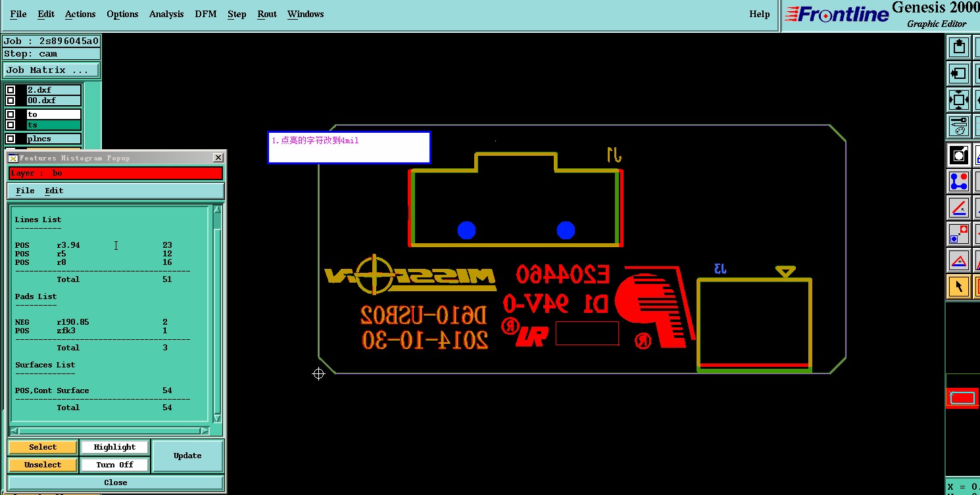Select the r5 line entry

(93, 254)
